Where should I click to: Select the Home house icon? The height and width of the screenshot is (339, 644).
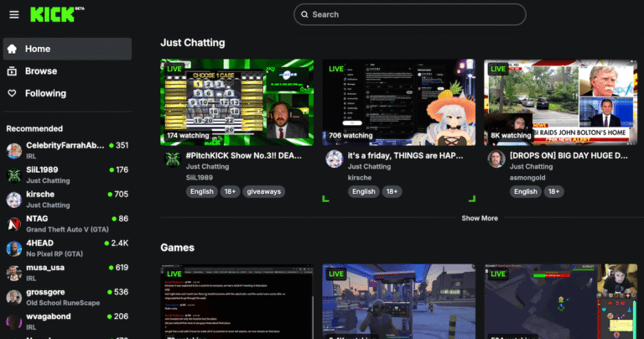pyautogui.click(x=12, y=49)
